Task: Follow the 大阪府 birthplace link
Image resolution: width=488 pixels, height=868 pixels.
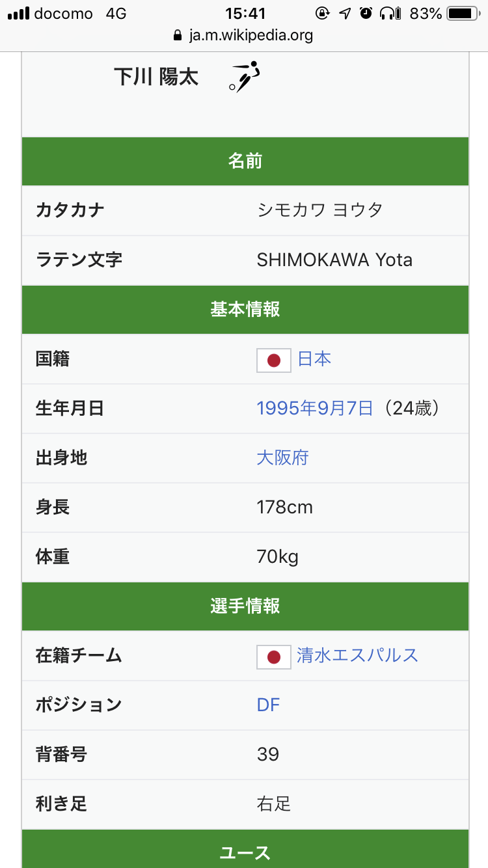Action: pyautogui.click(x=282, y=458)
